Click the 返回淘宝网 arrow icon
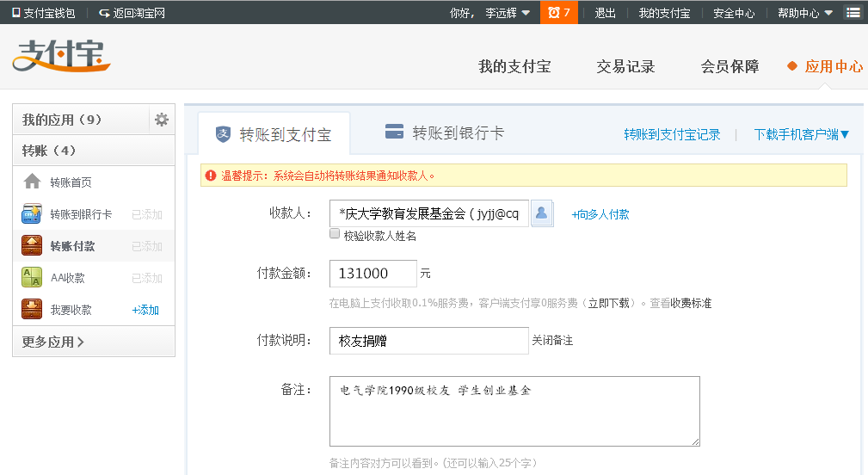The image size is (868, 475). [104, 13]
